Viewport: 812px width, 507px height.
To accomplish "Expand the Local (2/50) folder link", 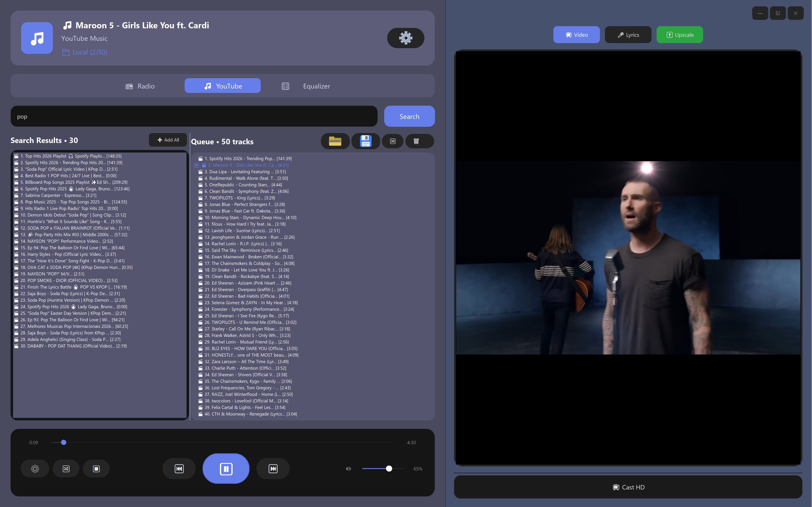I will click(85, 52).
